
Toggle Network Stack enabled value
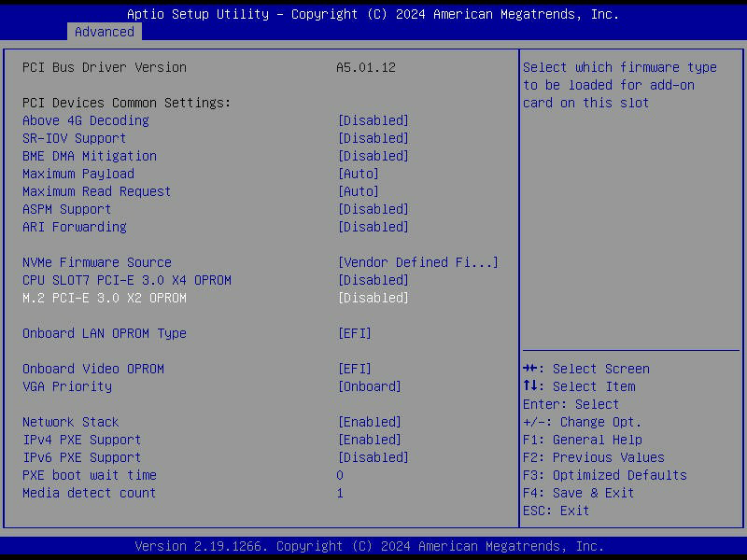click(369, 422)
